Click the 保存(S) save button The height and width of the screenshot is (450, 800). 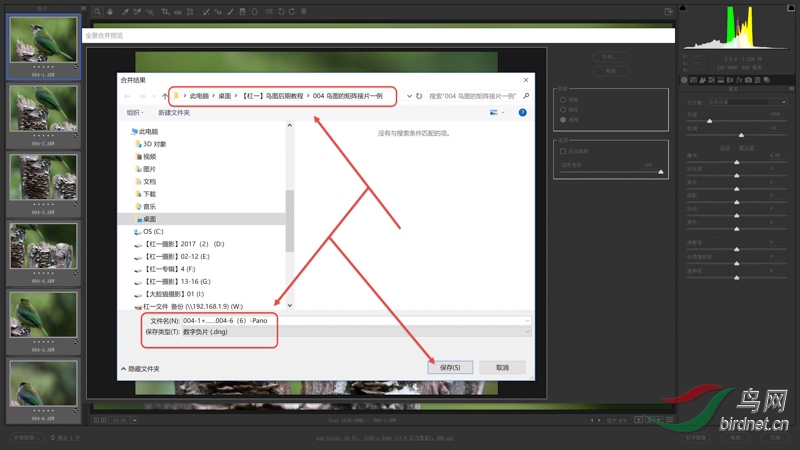[449, 368]
